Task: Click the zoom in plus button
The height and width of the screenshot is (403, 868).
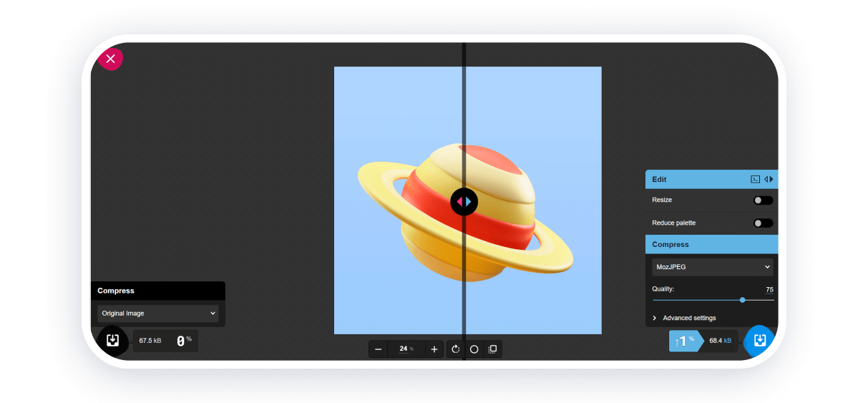Action: tap(434, 349)
